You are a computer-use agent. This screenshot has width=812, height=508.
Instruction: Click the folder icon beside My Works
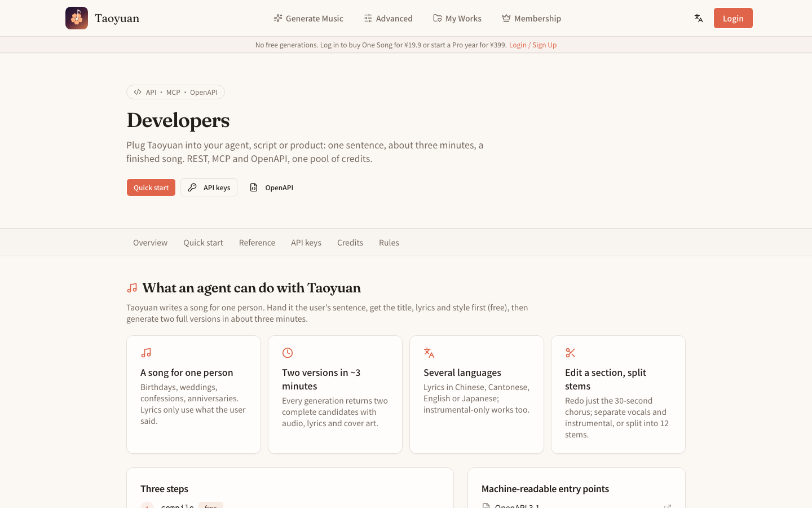point(438,18)
